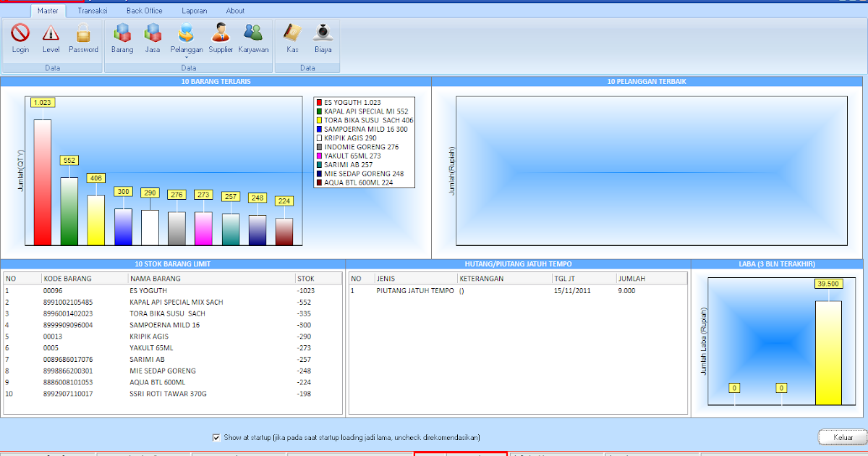Open the Kas icon
The image size is (868, 456).
tap(292, 38)
